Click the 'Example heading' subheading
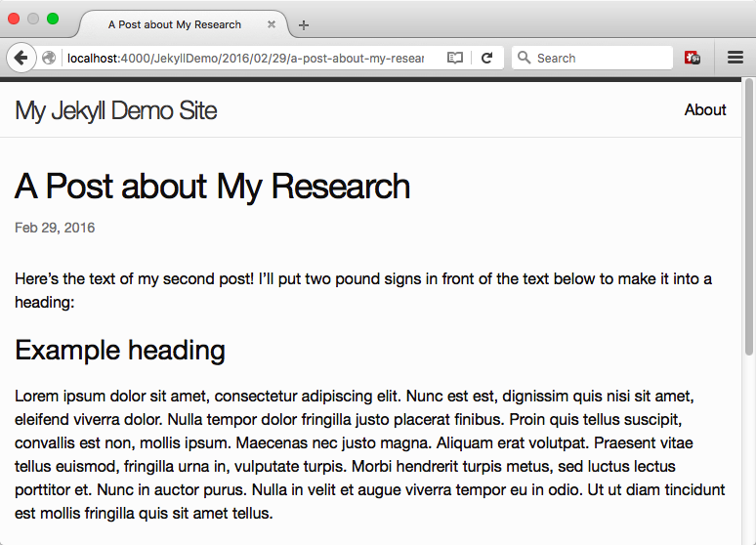This screenshot has width=756, height=545. point(120,350)
